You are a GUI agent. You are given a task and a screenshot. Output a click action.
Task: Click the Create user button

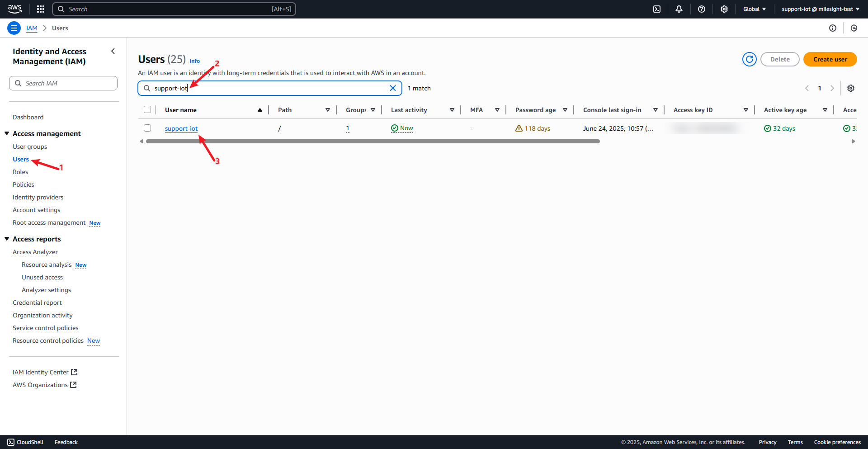tap(830, 59)
